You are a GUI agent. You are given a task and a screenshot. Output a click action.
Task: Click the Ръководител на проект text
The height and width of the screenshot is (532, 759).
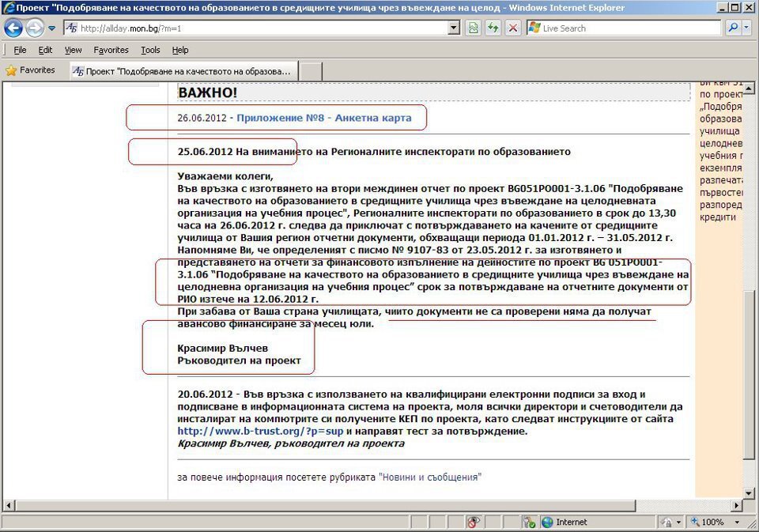coord(239,360)
